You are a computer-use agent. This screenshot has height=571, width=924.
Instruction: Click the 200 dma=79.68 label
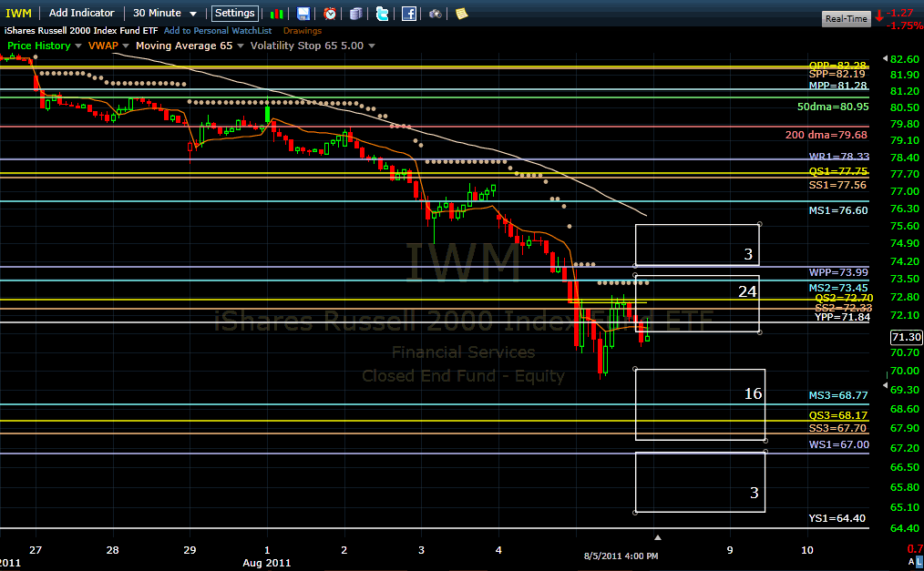coord(826,135)
